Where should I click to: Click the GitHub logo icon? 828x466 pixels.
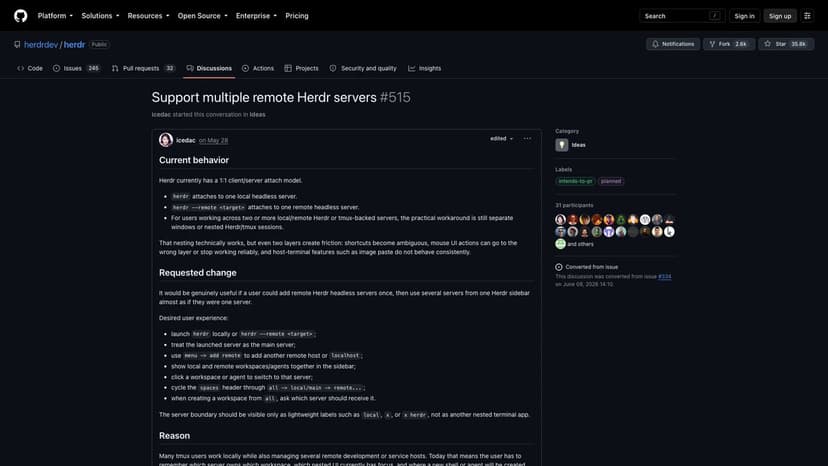pos(21,16)
